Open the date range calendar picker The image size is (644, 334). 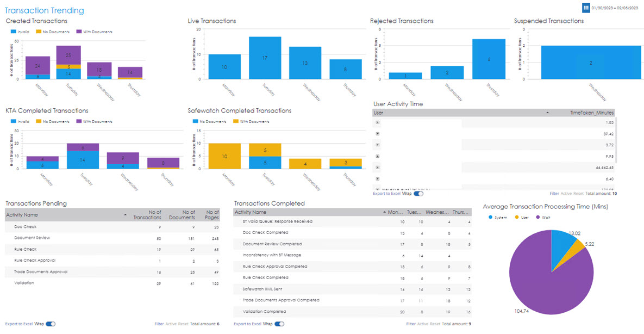tap(586, 8)
